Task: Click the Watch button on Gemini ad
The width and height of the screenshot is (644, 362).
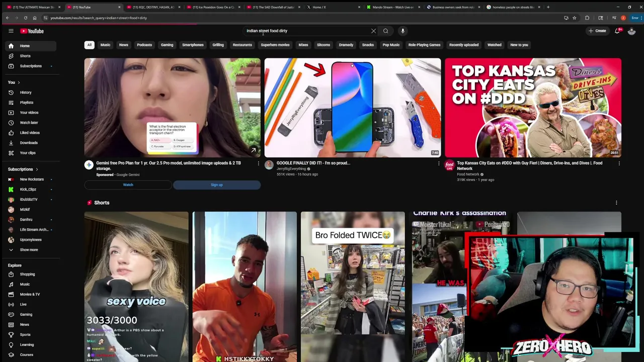Action: [128, 185]
